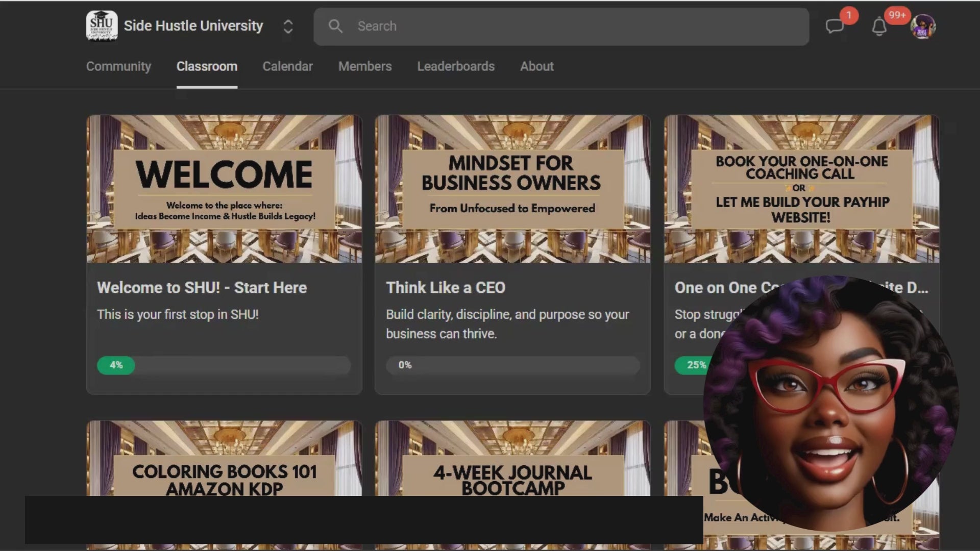This screenshot has width=980, height=551.
Task: Open the notifications bell icon
Action: click(879, 27)
